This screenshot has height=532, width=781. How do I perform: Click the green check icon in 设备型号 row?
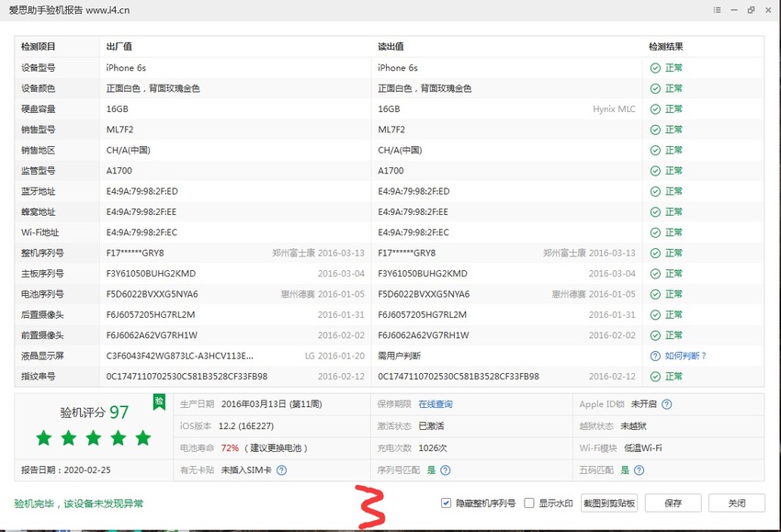(655, 68)
